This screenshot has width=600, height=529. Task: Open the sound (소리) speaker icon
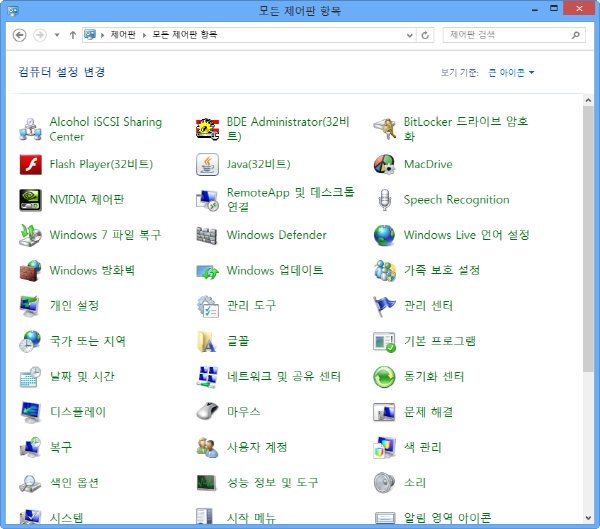pos(385,483)
